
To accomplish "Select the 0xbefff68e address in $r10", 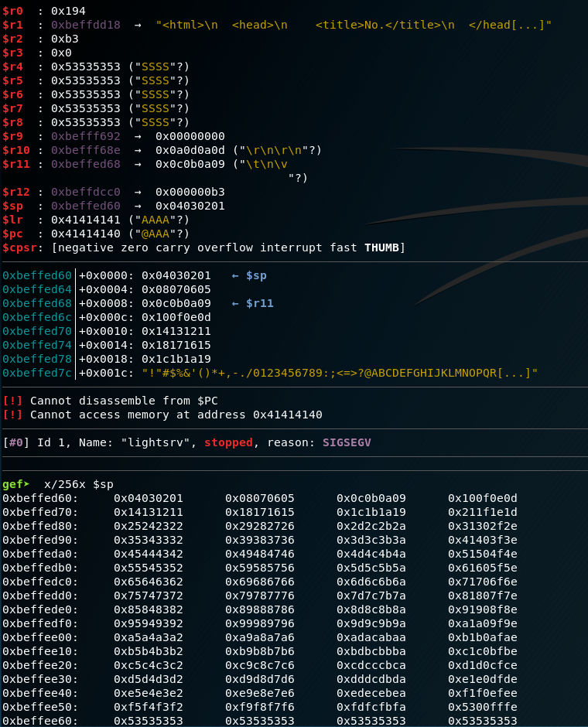I will tap(86, 150).
